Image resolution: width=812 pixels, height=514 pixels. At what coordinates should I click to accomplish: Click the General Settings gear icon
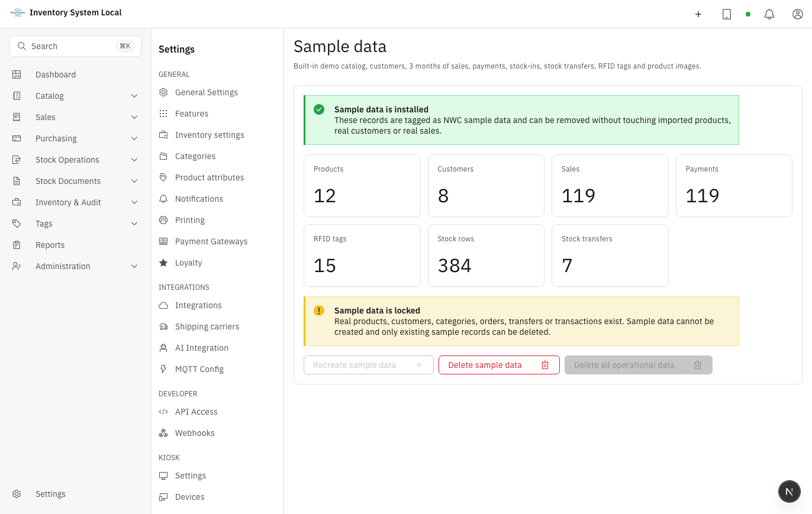tap(163, 92)
